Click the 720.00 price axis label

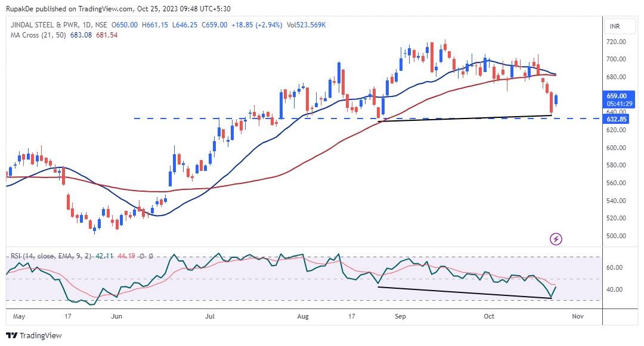click(616, 42)
